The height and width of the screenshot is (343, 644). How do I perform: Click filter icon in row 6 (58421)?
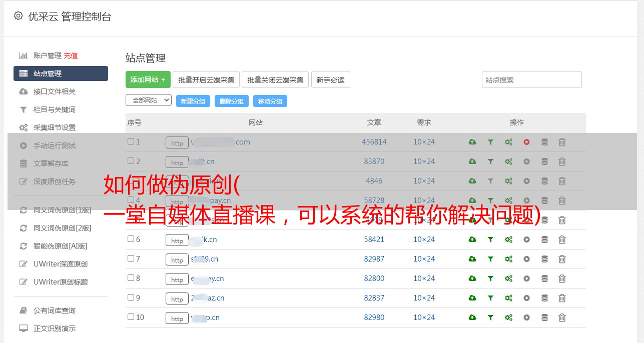tap(490, 239)
